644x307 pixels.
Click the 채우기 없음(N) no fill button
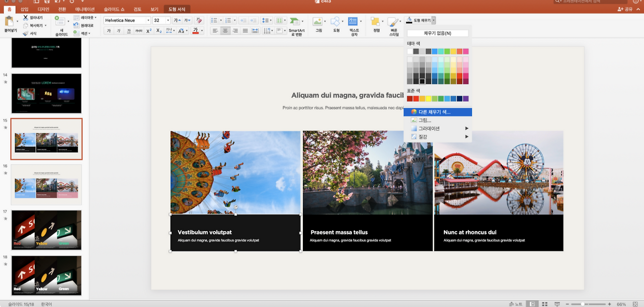tap(437, 33)
